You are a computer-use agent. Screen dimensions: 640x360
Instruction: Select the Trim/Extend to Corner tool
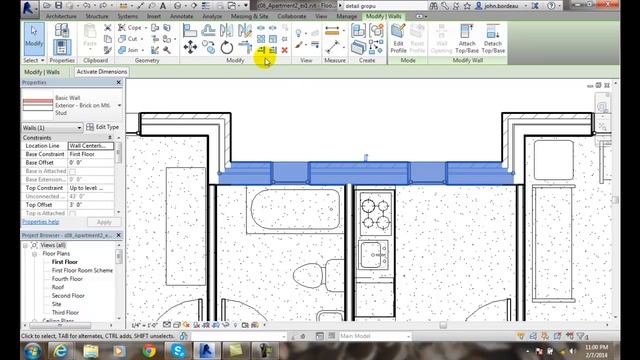tap(245, 47)
